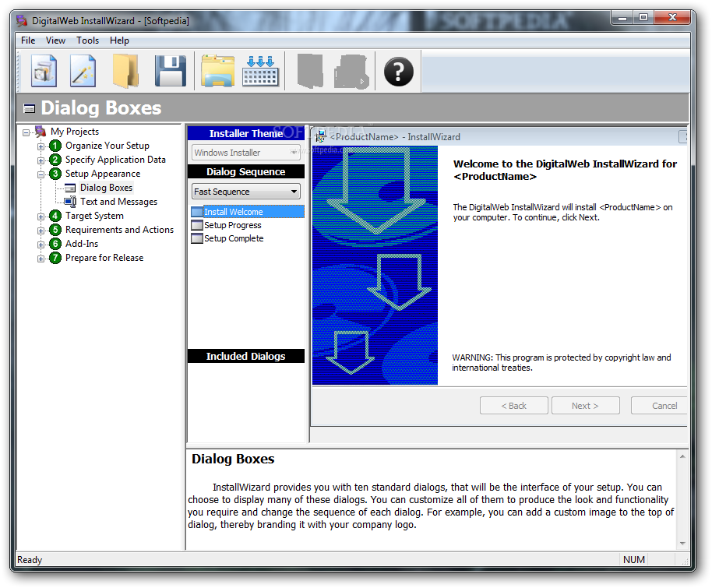Viewport: 712px width, 588px height.
Task: Click the green step 3 circle icon
Action: (x=55, y=174)
